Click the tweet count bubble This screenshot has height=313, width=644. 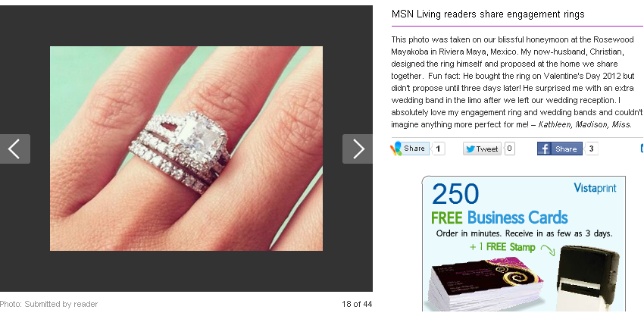(x=509, y=149)
